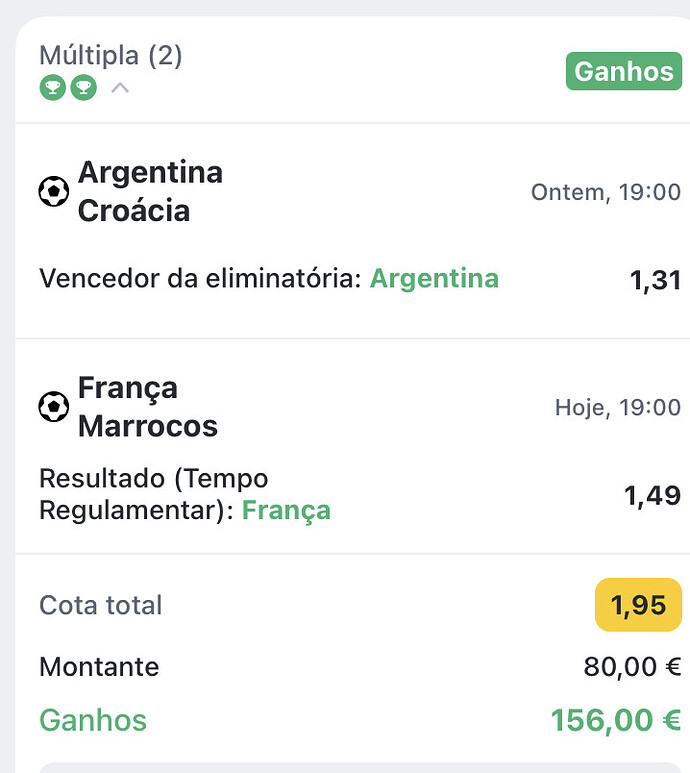Click the 80,00 € Montante amount
690x773 pixels.
coord(632,667)
